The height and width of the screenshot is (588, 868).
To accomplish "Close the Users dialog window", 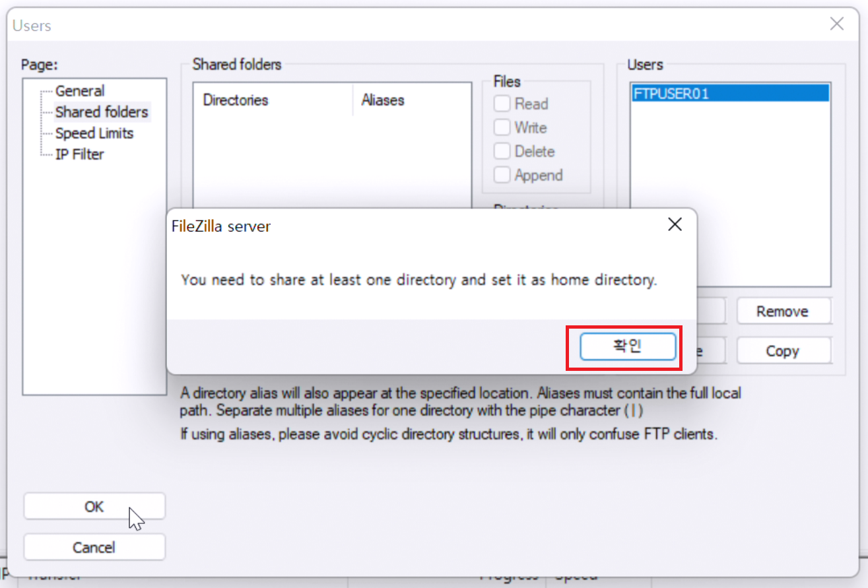I will [x=837, y=24].
